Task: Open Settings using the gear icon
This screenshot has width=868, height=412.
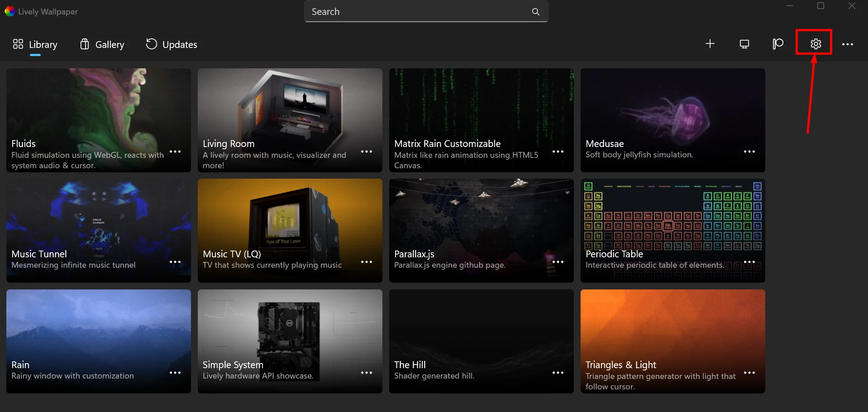Action: (815, 44)
